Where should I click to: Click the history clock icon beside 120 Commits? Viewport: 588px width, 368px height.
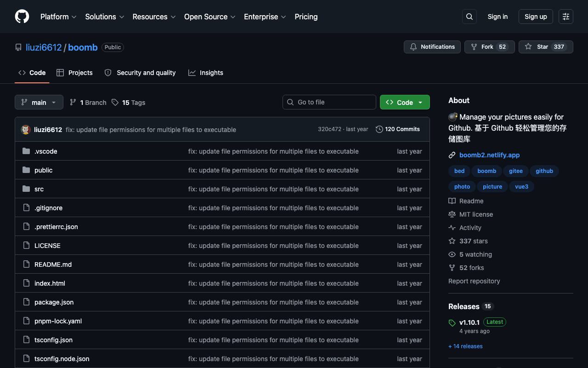click(379, 129)
